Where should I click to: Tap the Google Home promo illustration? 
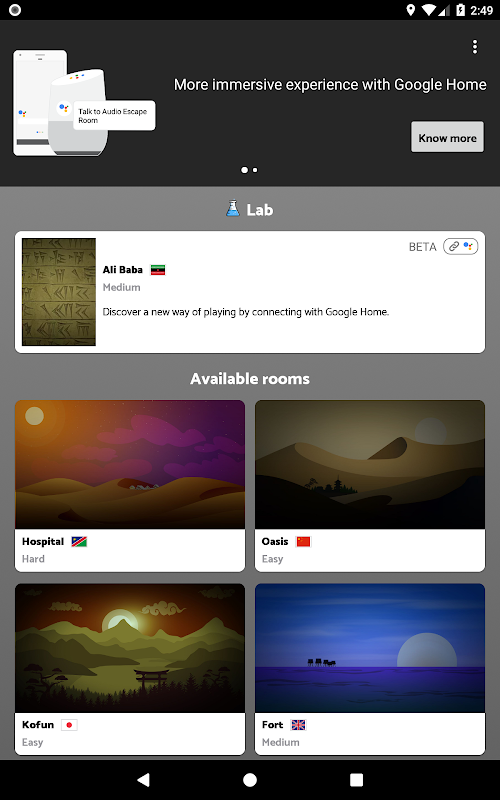[84, 103]
